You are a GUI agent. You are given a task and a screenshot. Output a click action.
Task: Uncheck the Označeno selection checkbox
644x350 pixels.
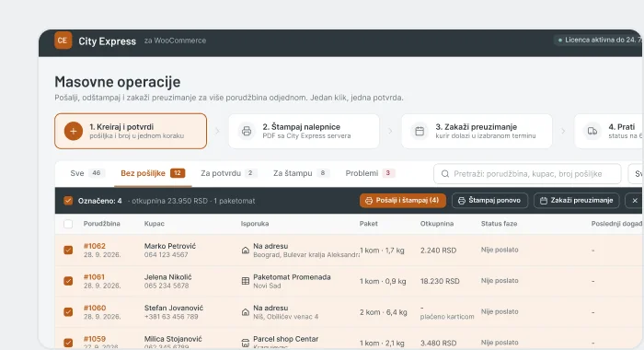(68, 201)
